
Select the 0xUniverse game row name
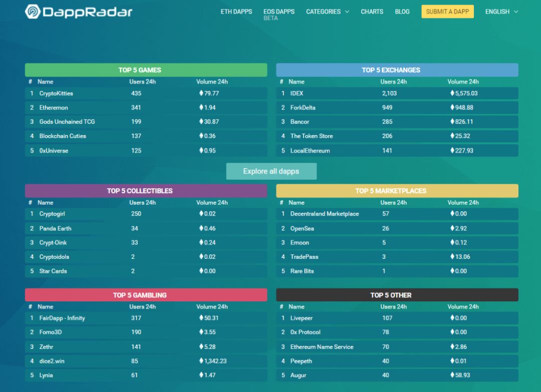pos(54,151)
